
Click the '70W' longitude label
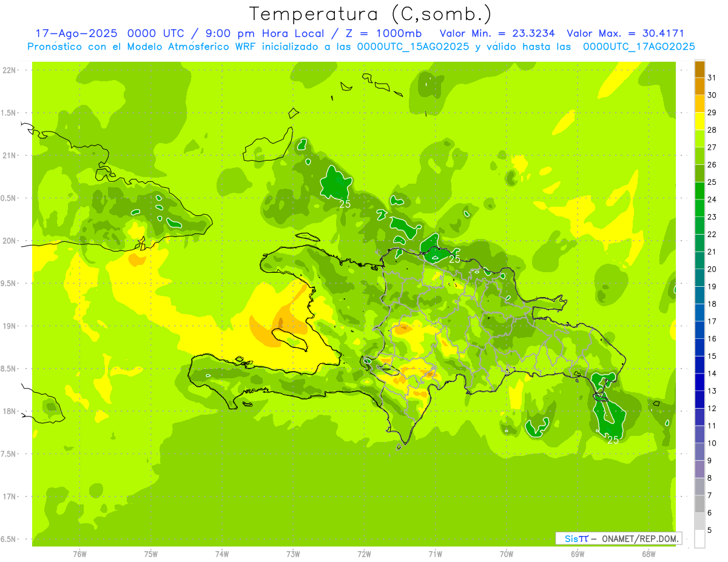pyautogui.click(x=507, y=554)
